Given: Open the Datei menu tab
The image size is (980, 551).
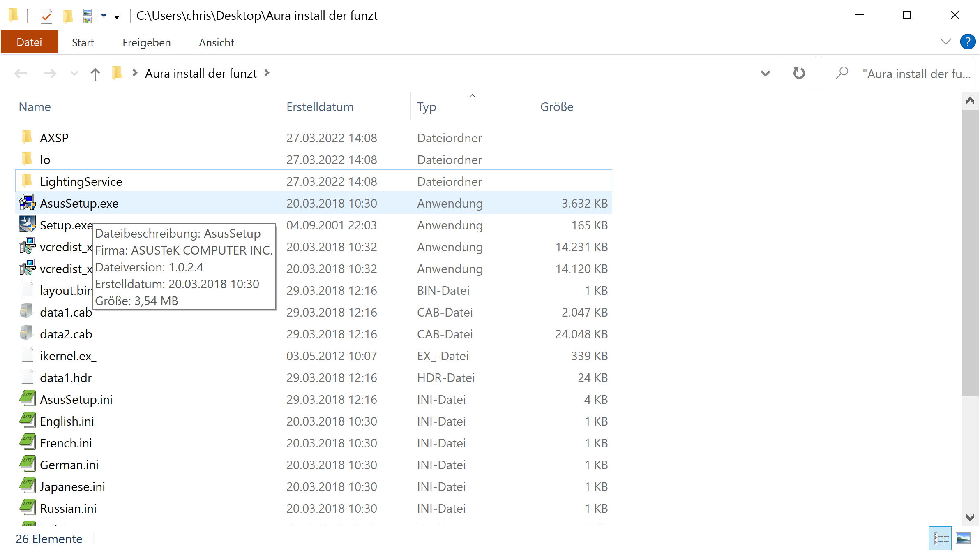Looking at the screenshot, I should pos(29,42).
